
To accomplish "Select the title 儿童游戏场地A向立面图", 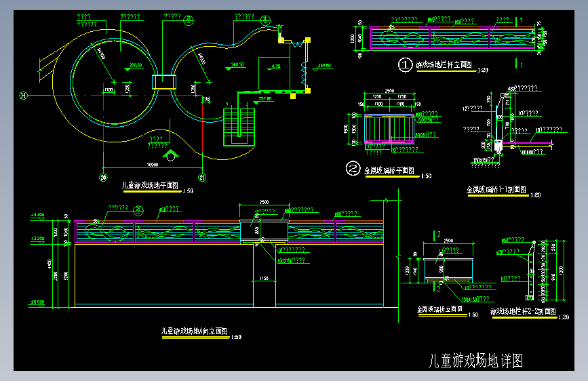I will (x=194, y=331).
